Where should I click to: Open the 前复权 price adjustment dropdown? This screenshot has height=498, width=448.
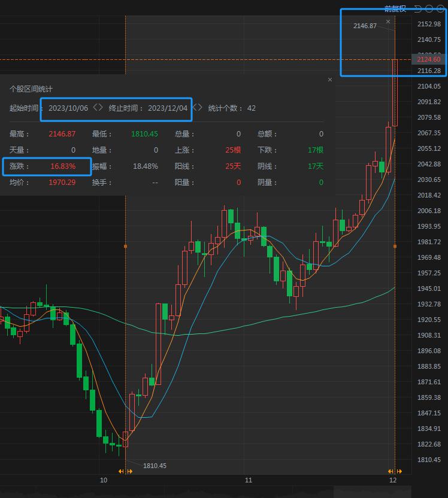point(395,8)
